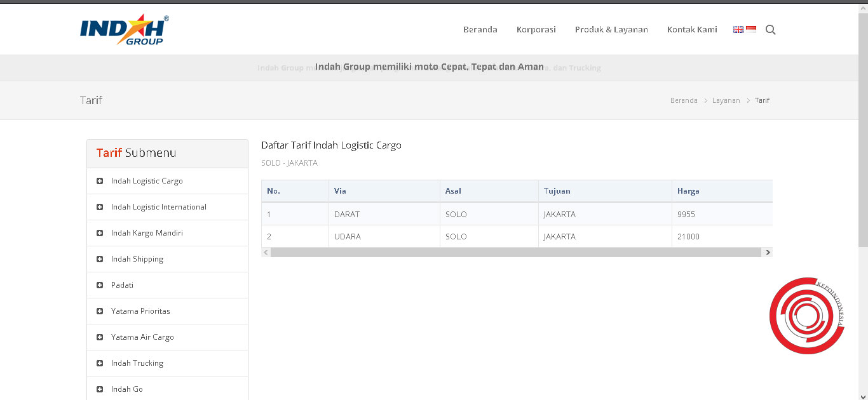Click the Beranda breadcrumb link
The width and height of the screenshot is (868, 400).
pyautogui.click(x=684, y=100)
